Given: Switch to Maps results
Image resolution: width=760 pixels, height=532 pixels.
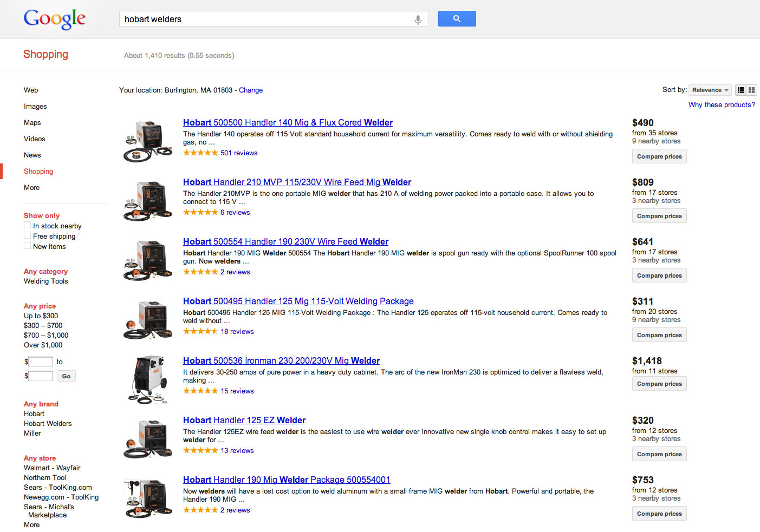Looking at the screenshot, I should point(33,123).
